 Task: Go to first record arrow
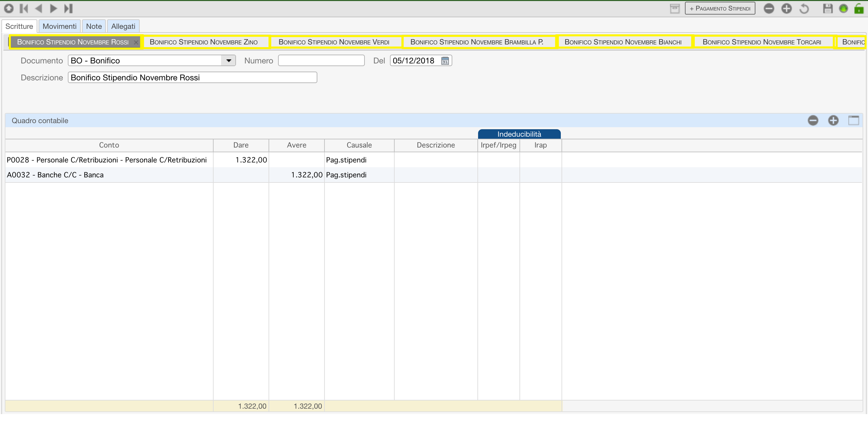click(24, 8)
